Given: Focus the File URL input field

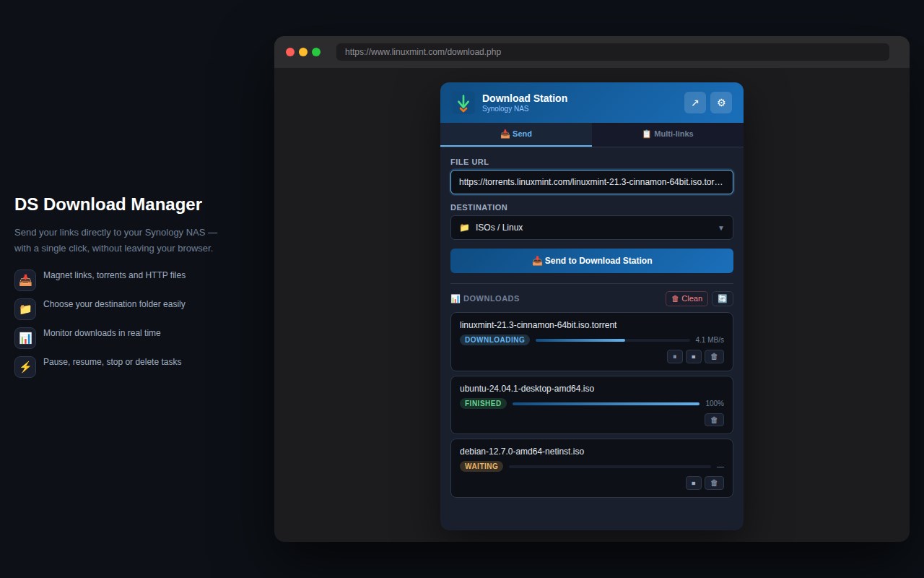Looking at the screenshot, I should 592,182.
